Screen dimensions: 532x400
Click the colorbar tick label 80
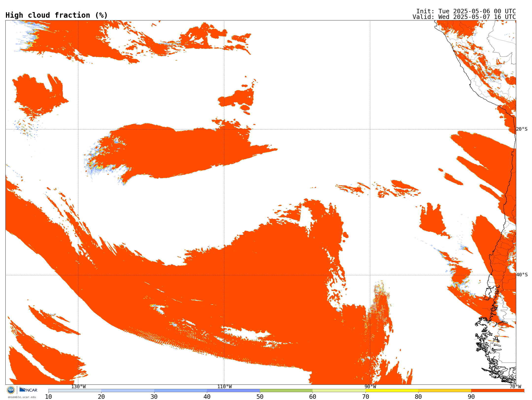pyautogui.click(x=418, y=397)
